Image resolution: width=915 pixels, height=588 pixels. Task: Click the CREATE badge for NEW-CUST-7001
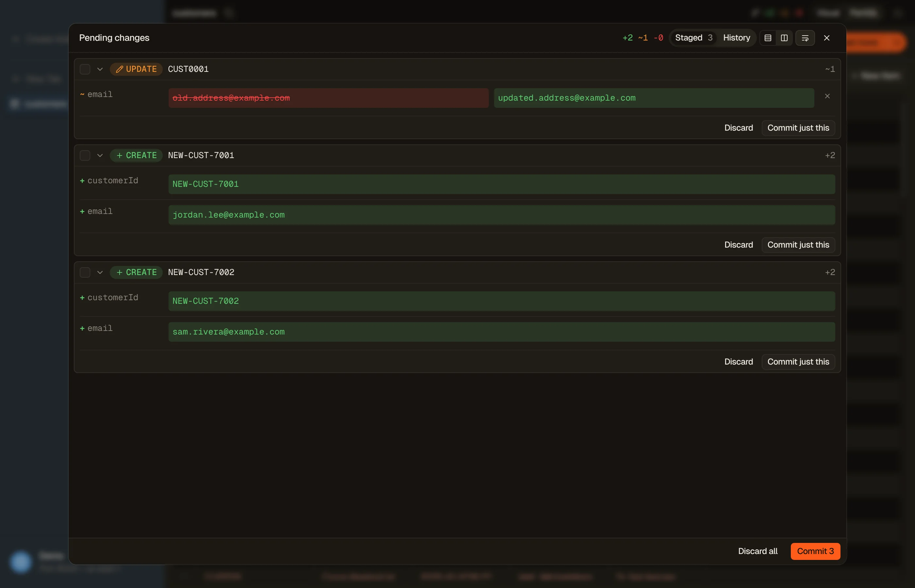pos(136,155)
